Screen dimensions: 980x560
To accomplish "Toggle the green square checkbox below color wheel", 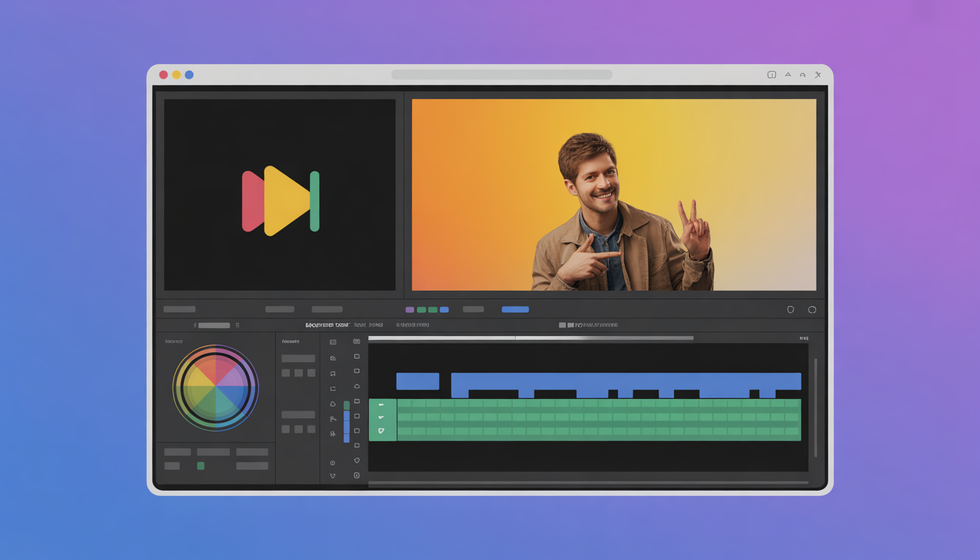I will click(x=201, y=466).
